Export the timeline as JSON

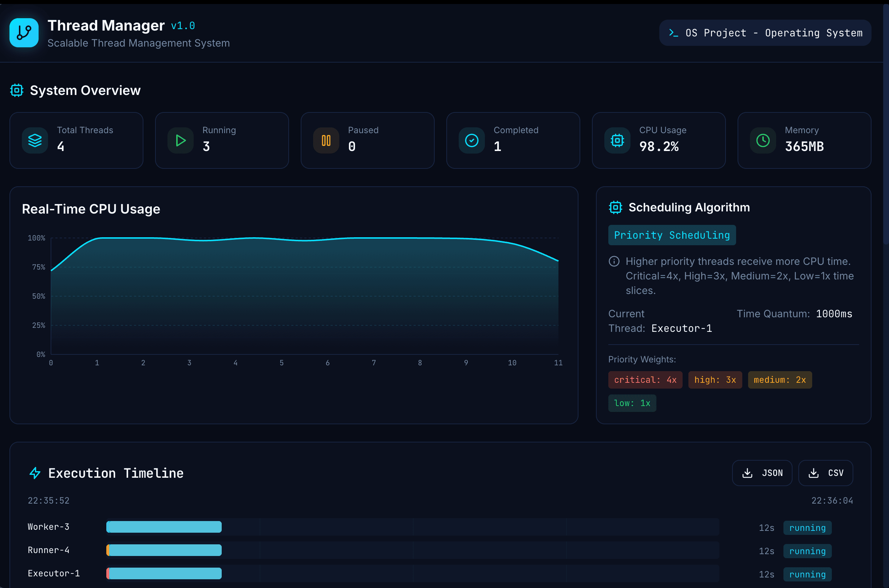(762, 473)
